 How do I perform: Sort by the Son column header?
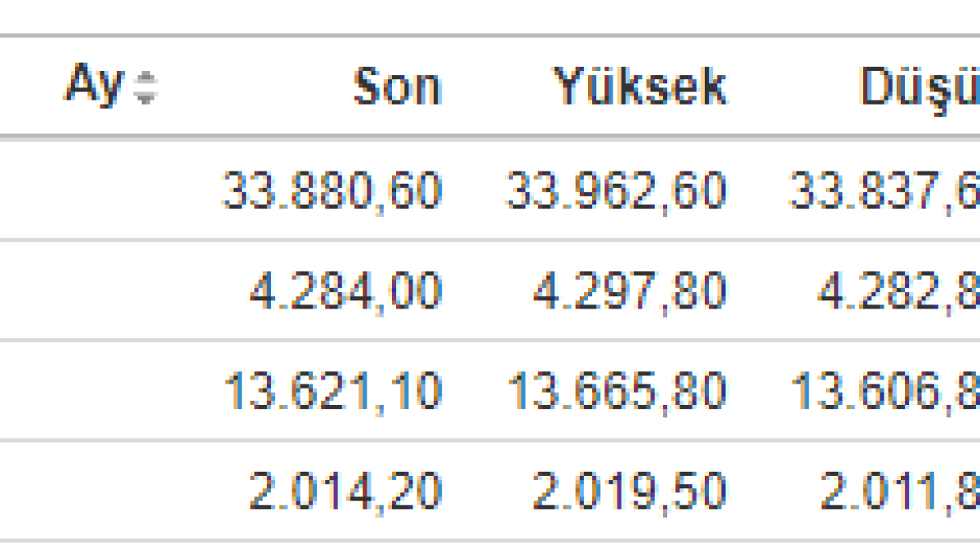pyautogui.click(x=397, y=87)
